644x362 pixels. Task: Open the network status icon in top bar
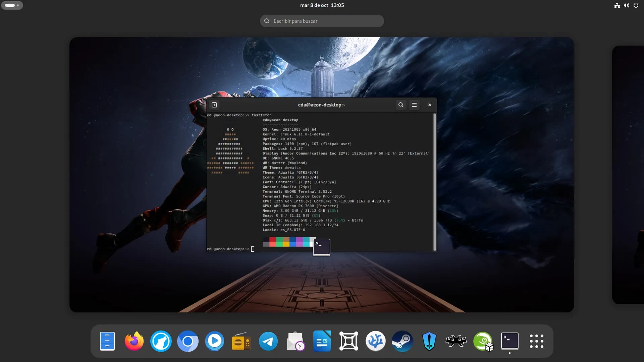point(617,5)
